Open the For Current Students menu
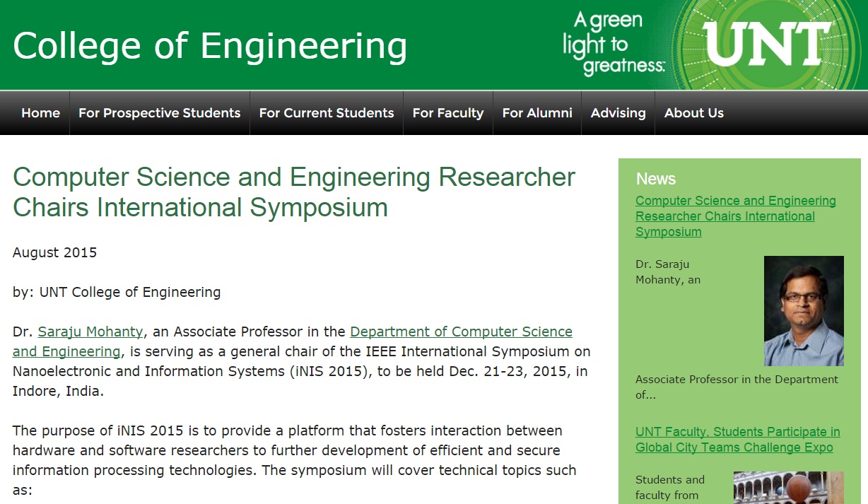The height and width of the screenshot is (504, 868). (327, 113)
